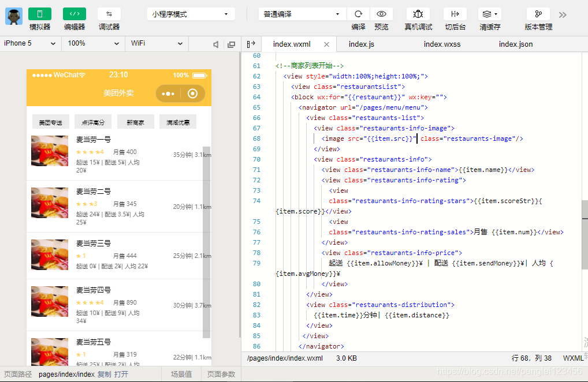
Task: Click 打开 next to page path
Action: click(x=121, y=374)
